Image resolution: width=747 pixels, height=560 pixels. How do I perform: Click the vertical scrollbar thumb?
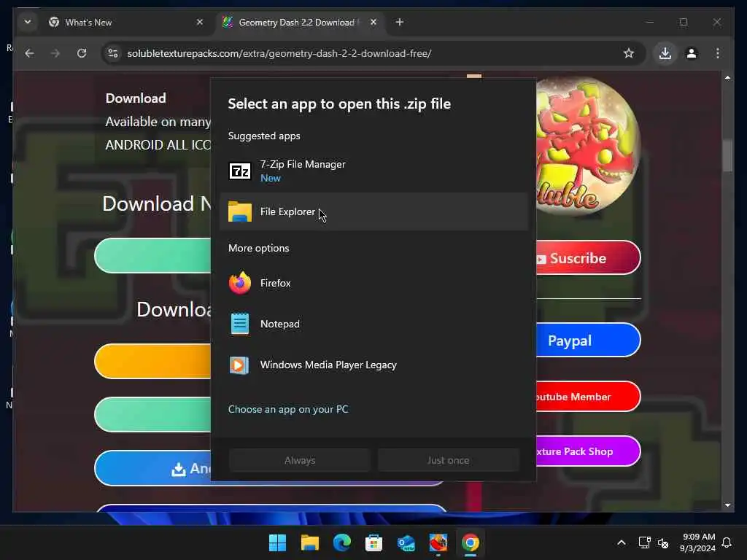point(727,155)
